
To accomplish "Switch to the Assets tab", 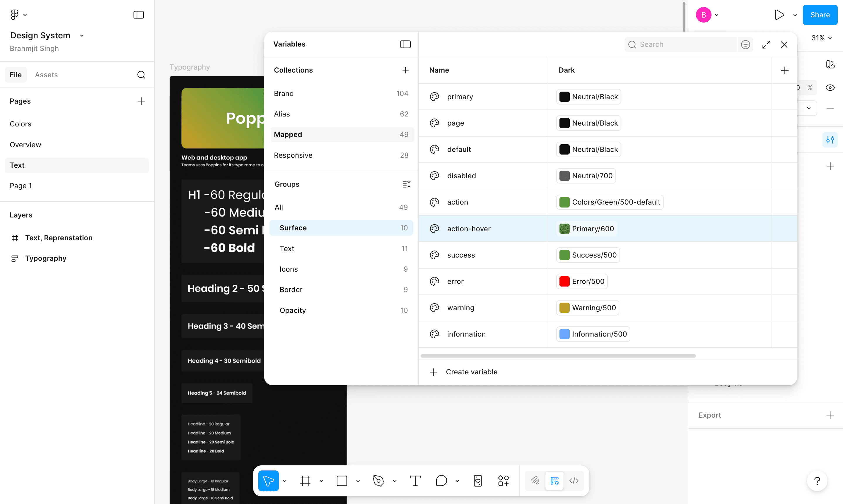I will click(46, 75).
